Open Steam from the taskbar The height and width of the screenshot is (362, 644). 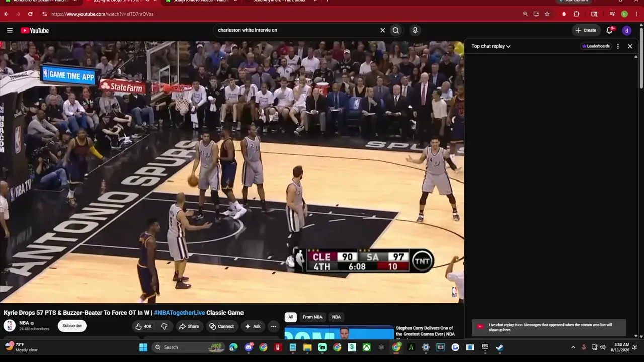pos(499,347)
